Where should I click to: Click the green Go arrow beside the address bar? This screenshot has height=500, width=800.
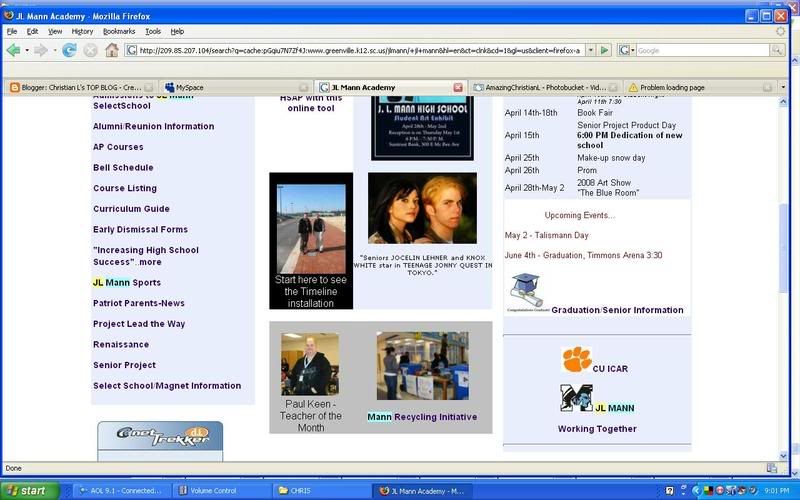click(x=605, y=50)
